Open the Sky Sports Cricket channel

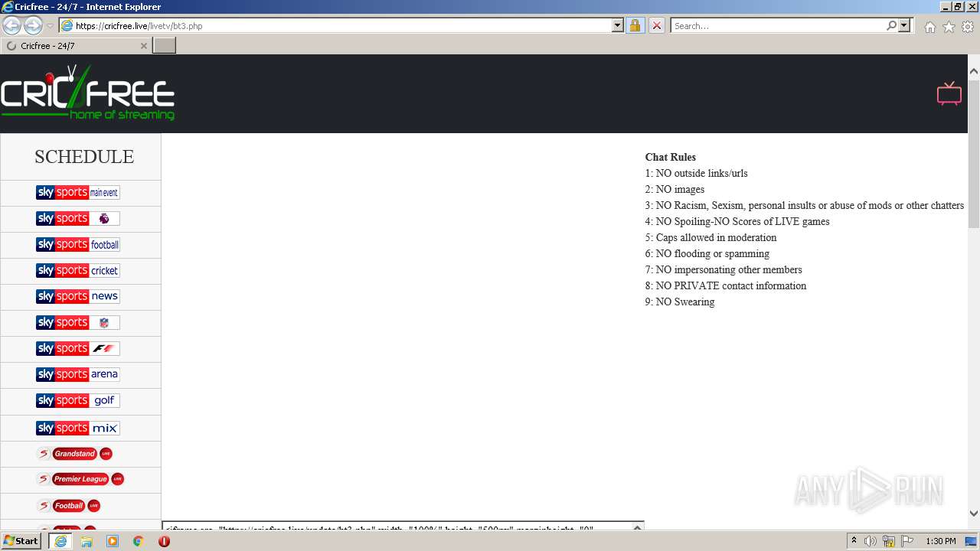[77, 271]
